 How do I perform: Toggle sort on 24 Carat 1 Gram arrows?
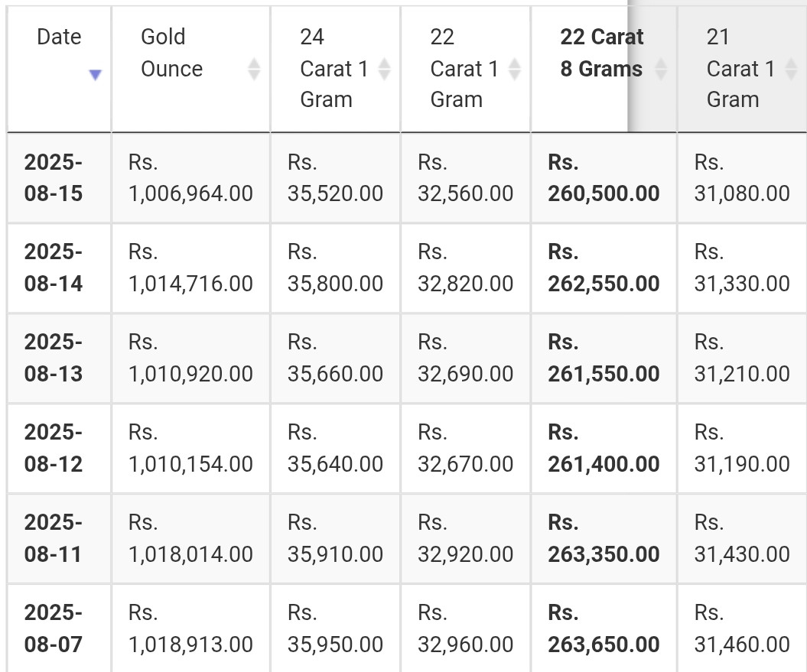coord(384,69)
